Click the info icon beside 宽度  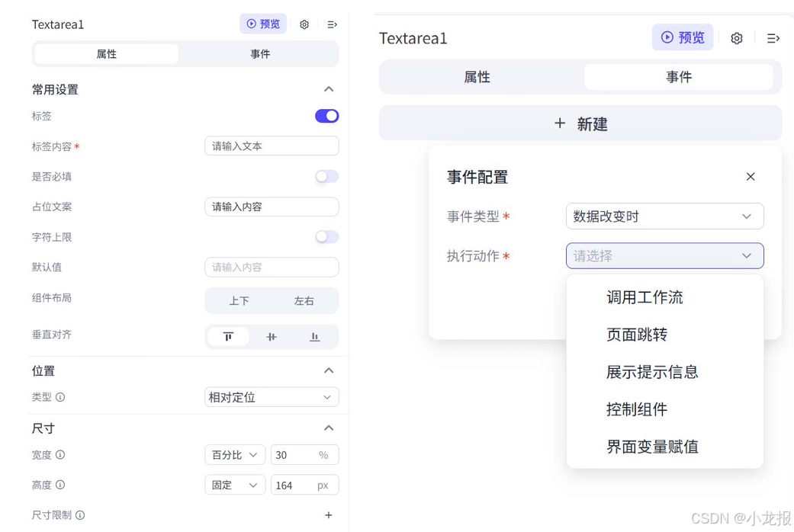coord(60,455)
